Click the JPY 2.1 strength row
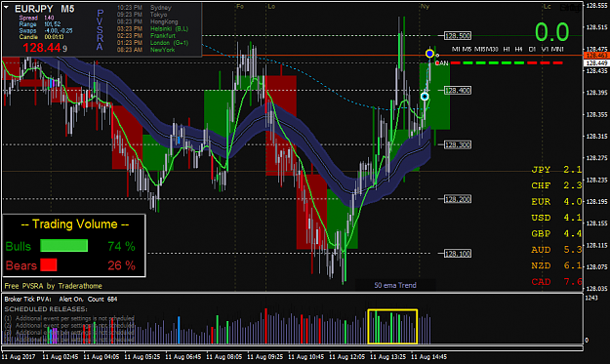 pyautogui.click(x=556, y=170)
